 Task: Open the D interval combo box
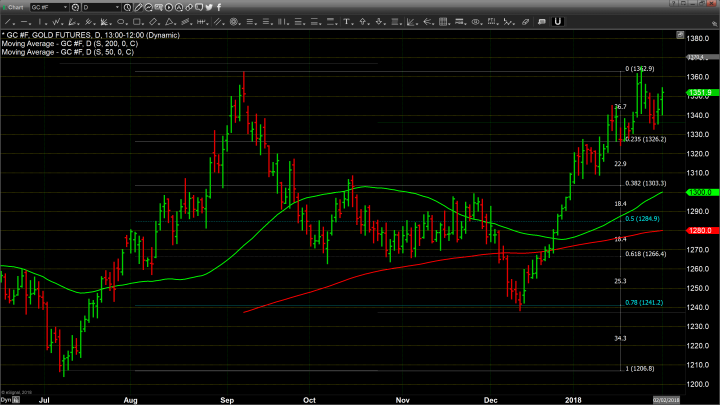(101, 7)
